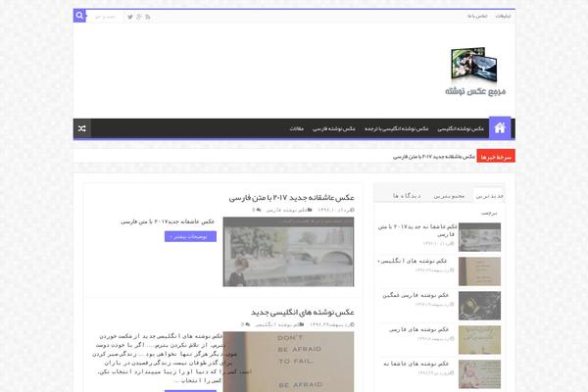Open sidebar thumbnail for عکس عاشقانه جدید ۲۰۱۷
Screen dimensions: 588x392
point(479,237)
